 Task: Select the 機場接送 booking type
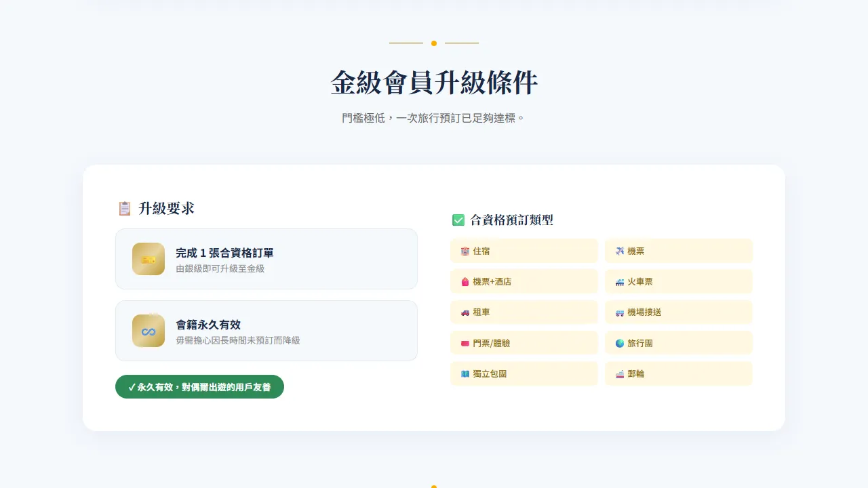678,312
